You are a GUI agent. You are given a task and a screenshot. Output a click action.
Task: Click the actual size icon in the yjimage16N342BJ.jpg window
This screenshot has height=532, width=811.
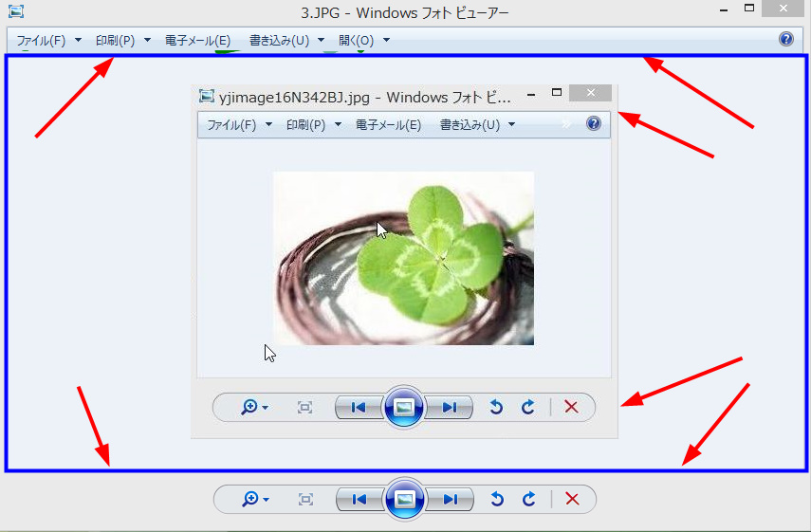click(305, 408)
